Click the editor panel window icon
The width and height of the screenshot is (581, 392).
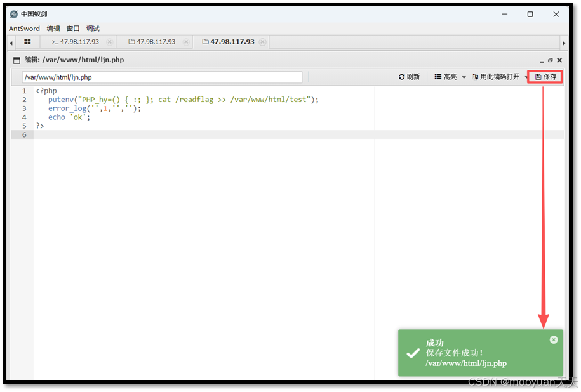click(17, 60)
